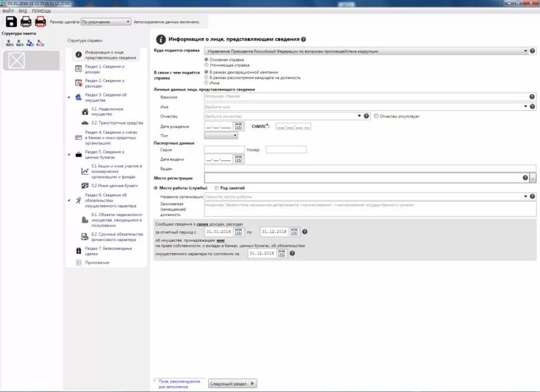Click the gift icon for Раздел 7

pos(79,251)
